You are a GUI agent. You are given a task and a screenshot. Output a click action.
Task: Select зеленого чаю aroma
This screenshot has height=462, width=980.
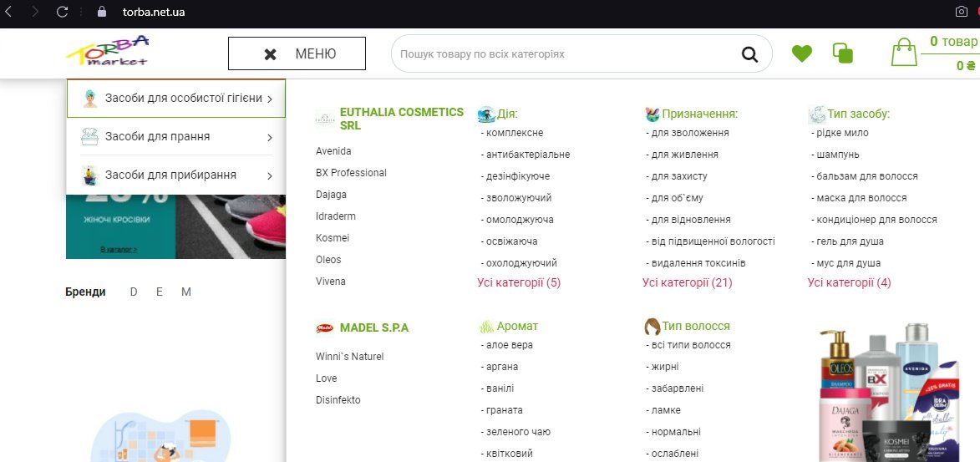click(x=515, y=432)
